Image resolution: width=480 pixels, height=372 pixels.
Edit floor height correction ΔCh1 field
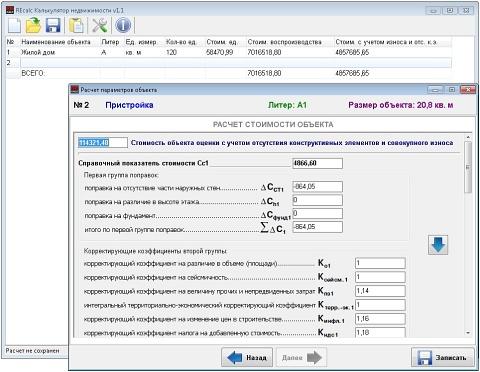(x=317, y=200)
